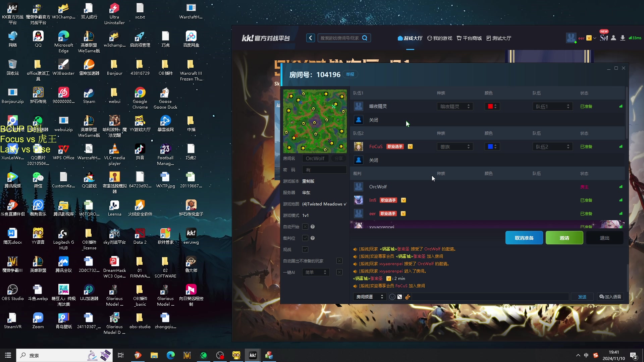
Task: Open the notification center in system tray
Action: point(634,355)
